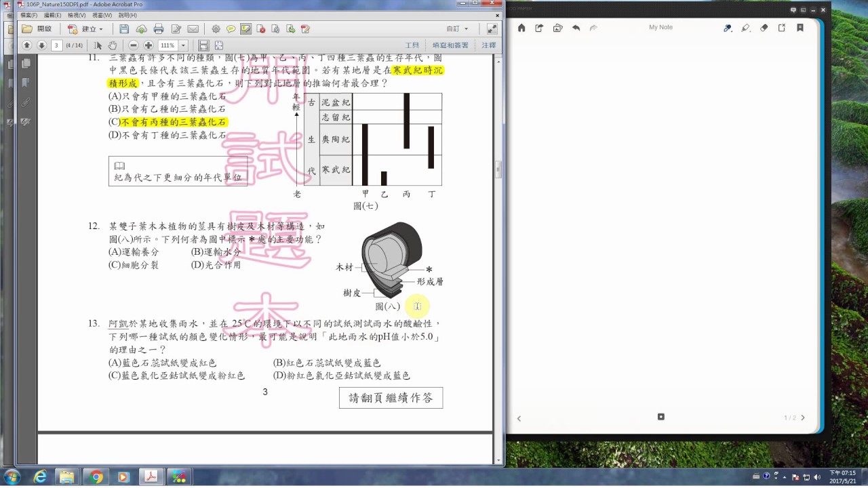Click the sign document red pen icon
Screen dimensions: 868x488
coord(305,29)
